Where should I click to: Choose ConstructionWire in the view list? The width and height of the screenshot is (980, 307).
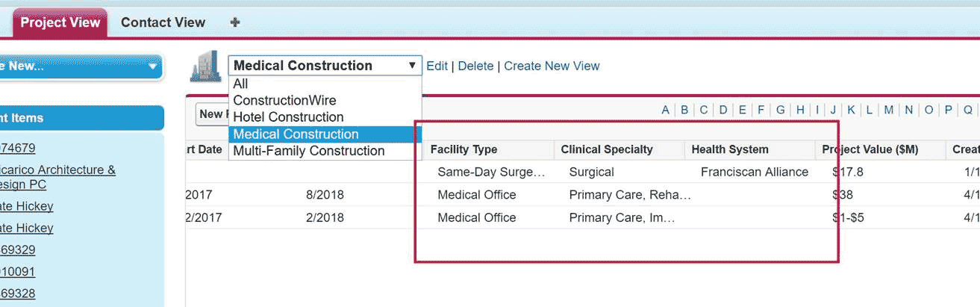pyautogui.click(x=284, y=100)
